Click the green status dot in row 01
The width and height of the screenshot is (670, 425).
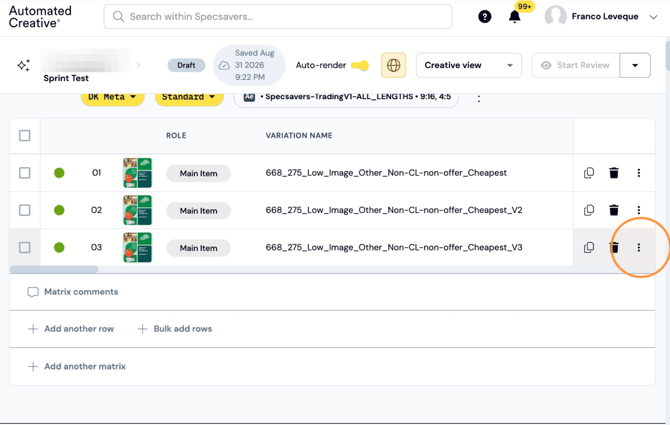(x=59, y=173)
